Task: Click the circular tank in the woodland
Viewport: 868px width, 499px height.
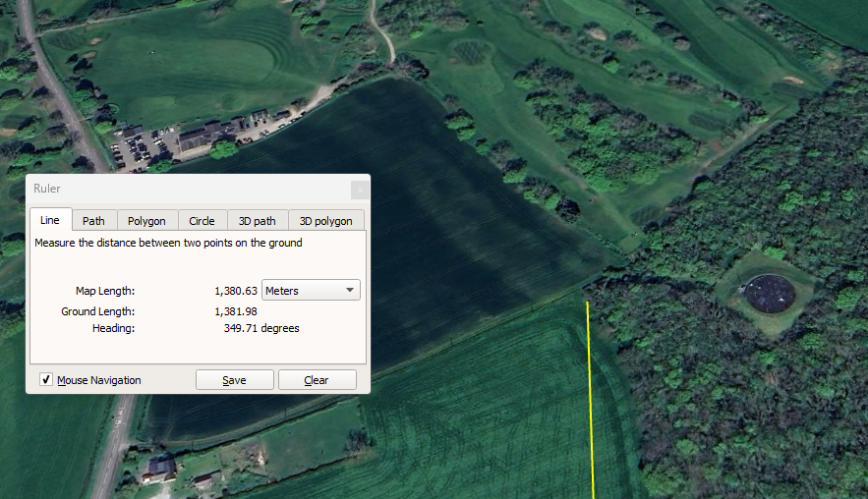Action: click(x=769, y=293)
